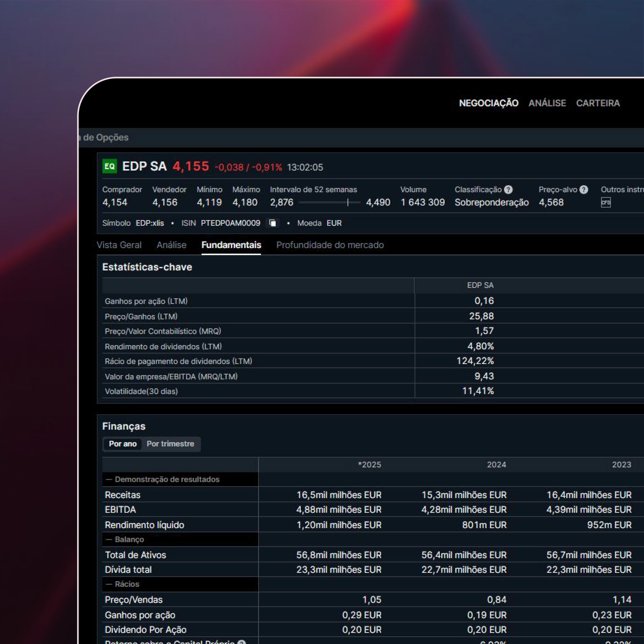Click the Finanças section heading

coord(124,426)
